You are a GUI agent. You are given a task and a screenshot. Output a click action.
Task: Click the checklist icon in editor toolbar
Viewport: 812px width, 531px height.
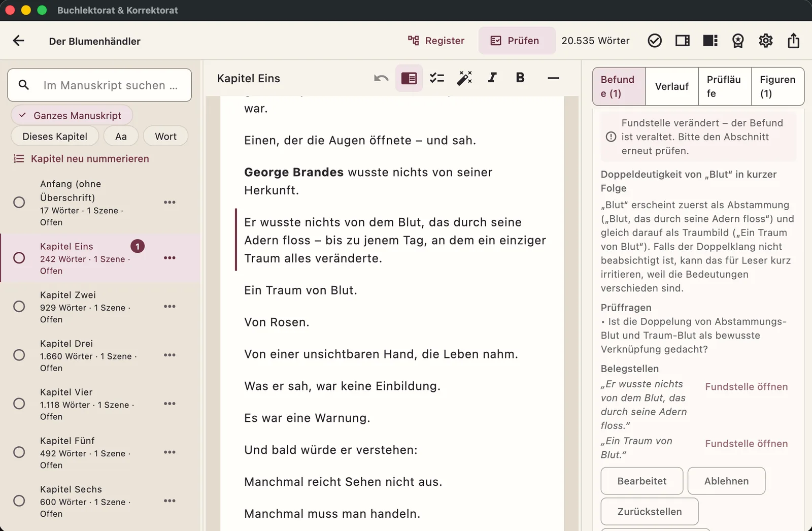click(437, 78)
